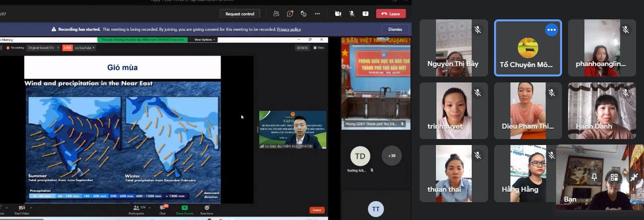Open Teams More actions ellipsis

pyautogui.click(x=317, y=14)
